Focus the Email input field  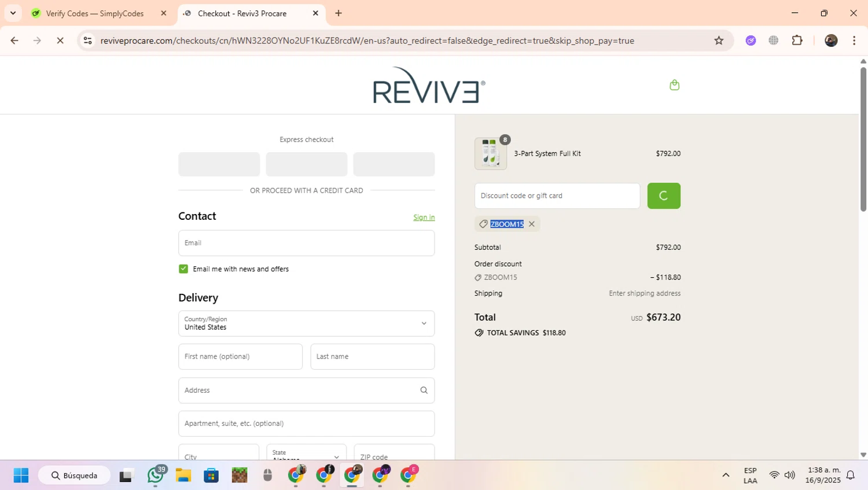pyautogui.click(x=306, y=243)
